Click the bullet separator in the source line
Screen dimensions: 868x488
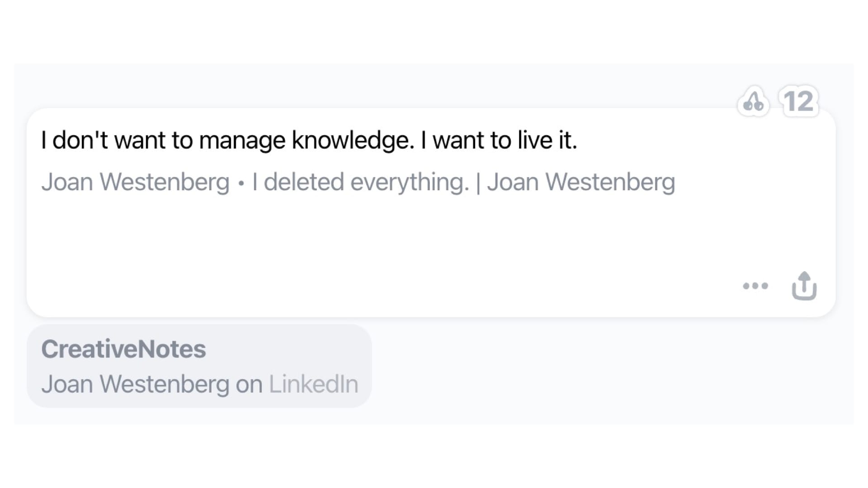pos(241,183)
